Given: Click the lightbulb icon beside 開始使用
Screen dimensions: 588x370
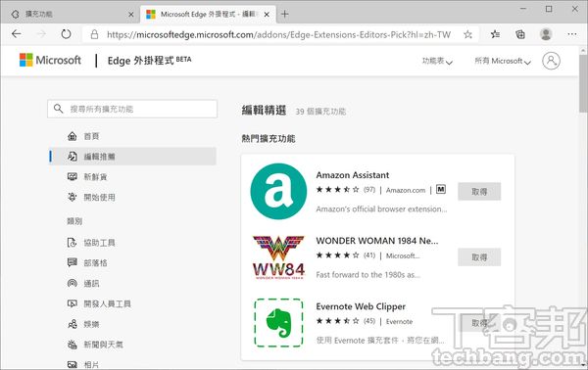Looking at the screenshot, I should coord(72,197).
